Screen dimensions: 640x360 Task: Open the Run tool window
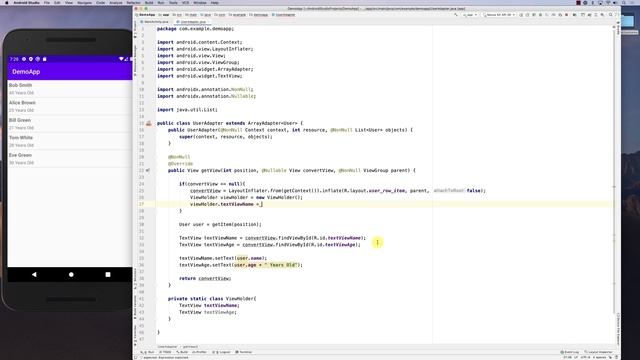tap(147, 352)
